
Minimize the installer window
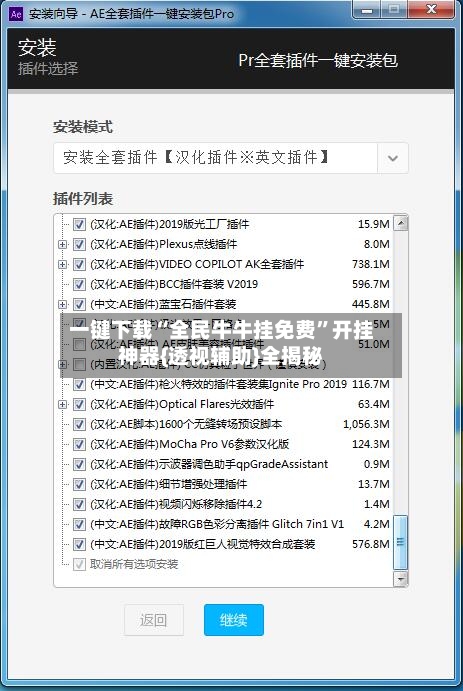370,10
